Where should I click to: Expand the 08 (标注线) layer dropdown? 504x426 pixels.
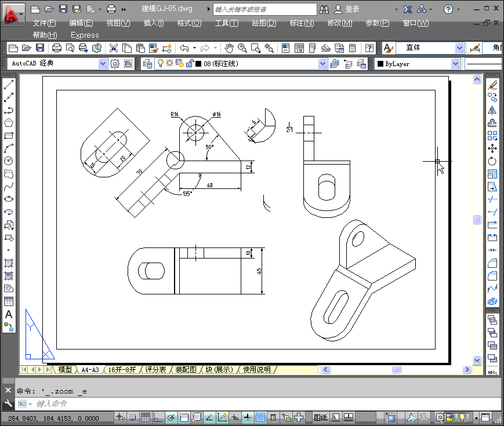coord(322,64)
